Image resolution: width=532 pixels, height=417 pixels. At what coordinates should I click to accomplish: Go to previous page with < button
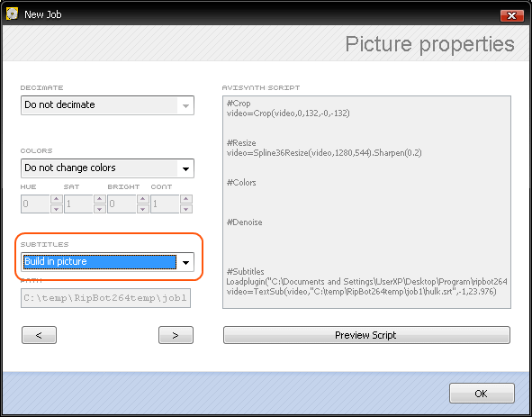click(x=39, y=335)
